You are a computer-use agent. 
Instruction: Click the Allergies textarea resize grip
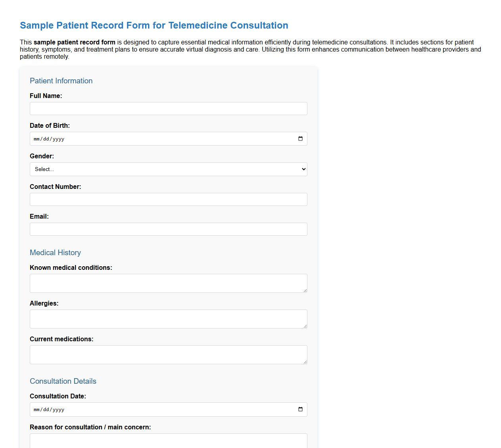tap(305, 326)
